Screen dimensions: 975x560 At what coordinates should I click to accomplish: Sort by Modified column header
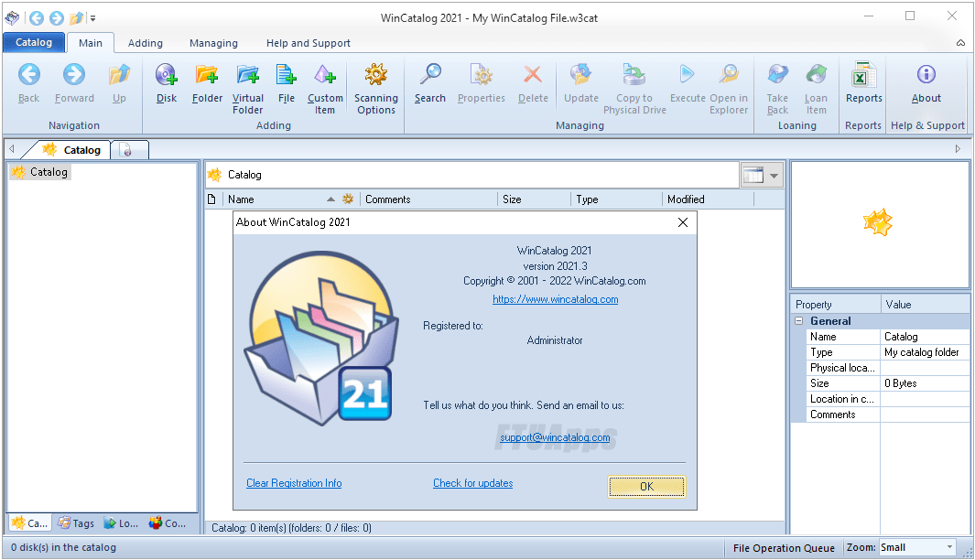[x=708, y=199]
